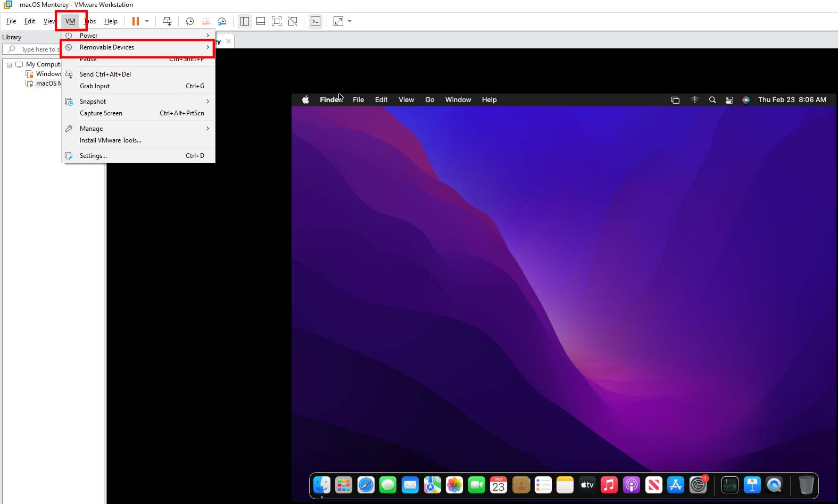Enter full screen mode via toolbar icon
Screen dimensions: 838x504
pos(277,21)
